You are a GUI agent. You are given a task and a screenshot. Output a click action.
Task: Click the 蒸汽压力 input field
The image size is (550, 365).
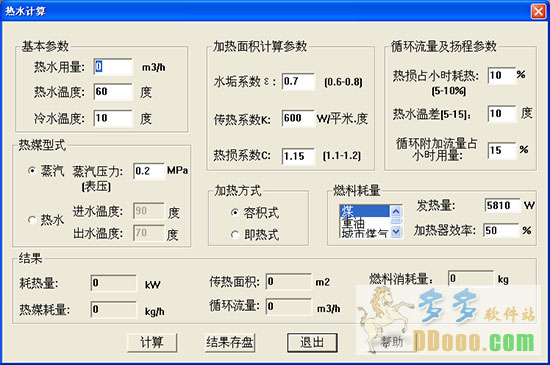point(149,171)
